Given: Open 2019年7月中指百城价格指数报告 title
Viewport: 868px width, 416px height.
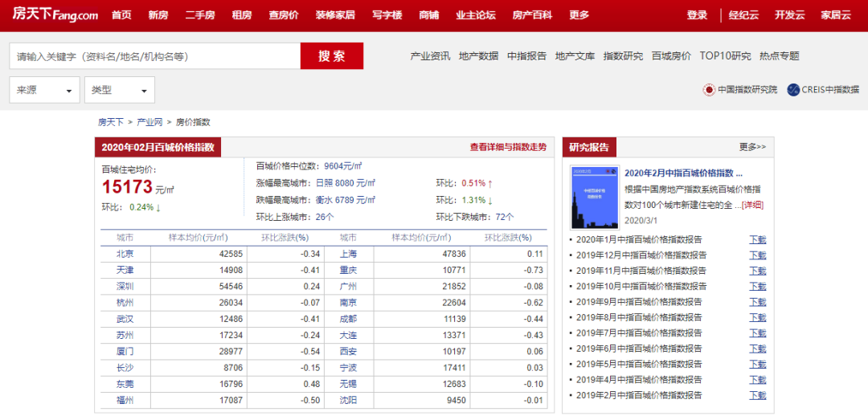Looking at the screenshot, I should click(639, 333).
